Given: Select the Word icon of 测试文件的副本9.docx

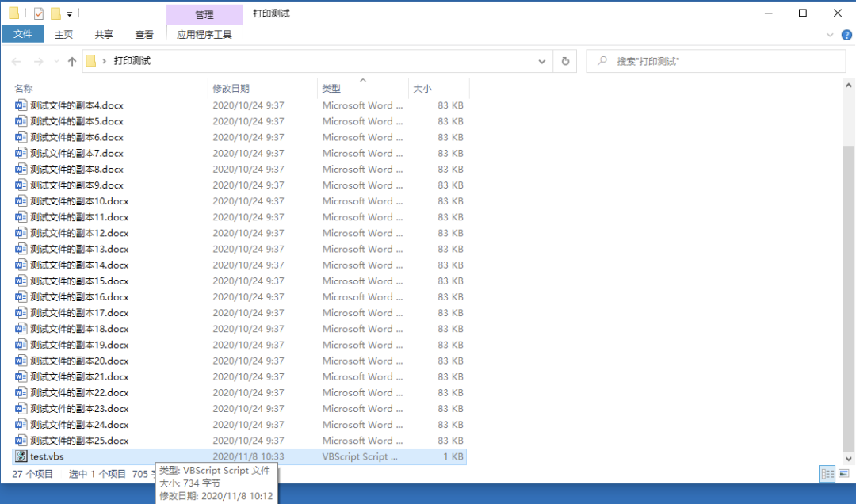Looking at the screenshot, I should pos(21,185).
